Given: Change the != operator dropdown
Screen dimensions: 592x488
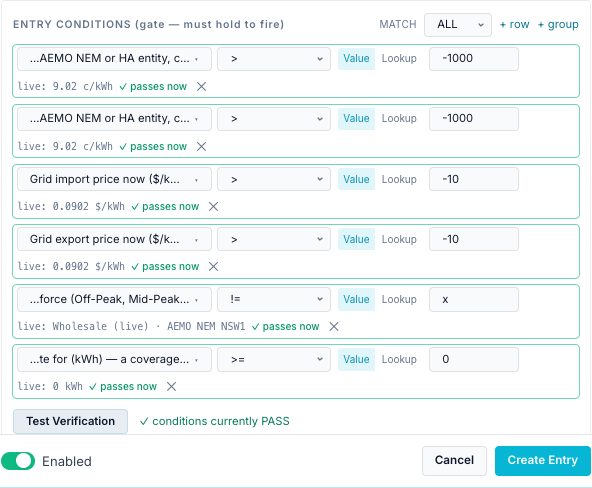Looking at the screenshot, I should click(x=274, y=299).
